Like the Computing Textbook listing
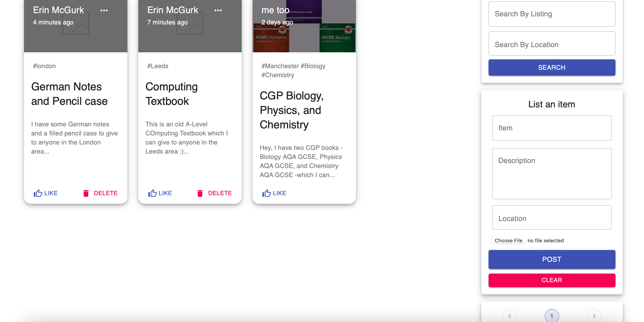This screenshot has width=644, height=322. click(x=160, y=193)
